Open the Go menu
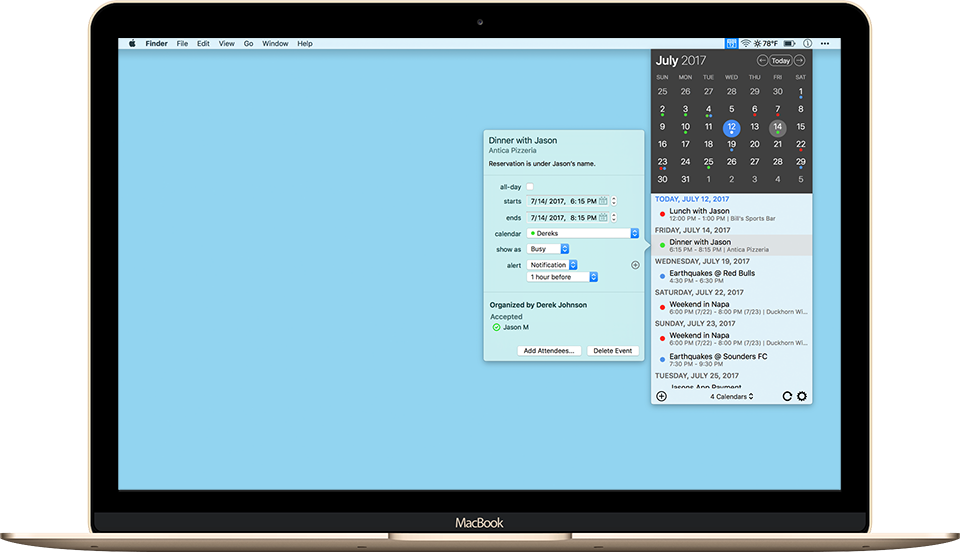 (249, 43)
